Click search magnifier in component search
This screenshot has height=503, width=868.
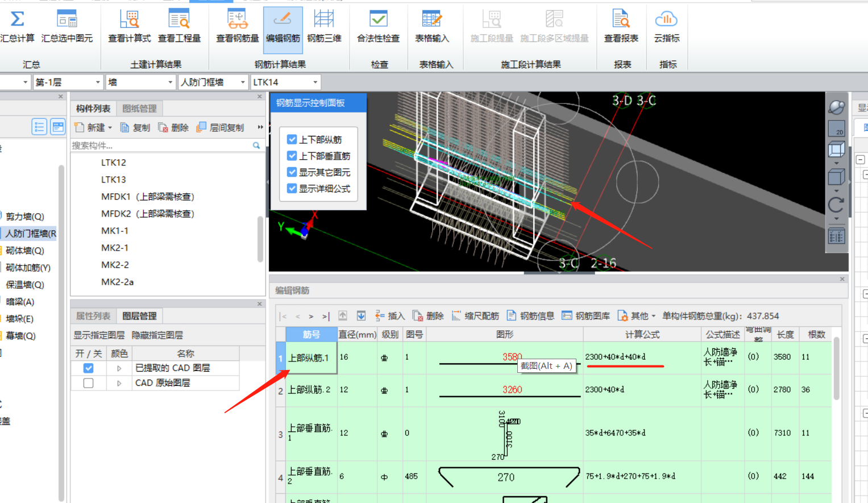click(256, 146)
